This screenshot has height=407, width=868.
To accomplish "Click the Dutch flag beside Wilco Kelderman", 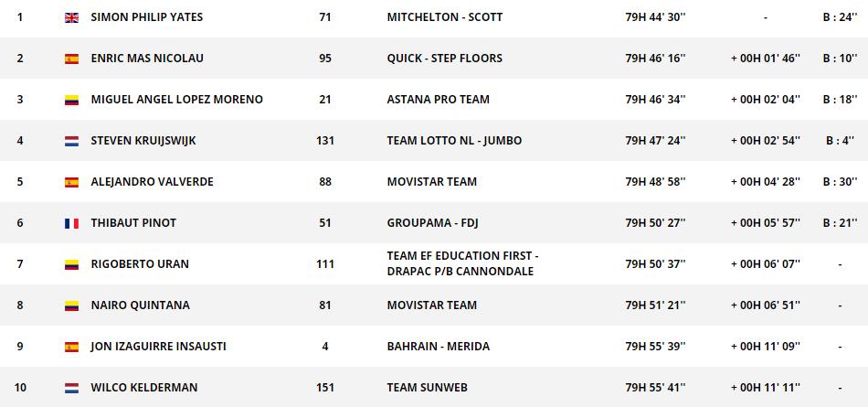I will pyautogui.click(x=71, y=388).
